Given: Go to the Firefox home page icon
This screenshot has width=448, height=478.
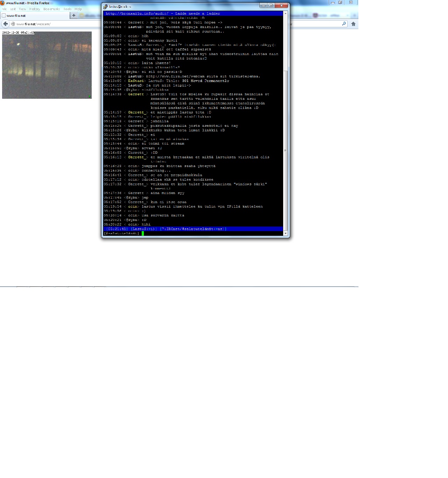Looking at the screenshot, I should click(x=353, y=24).
